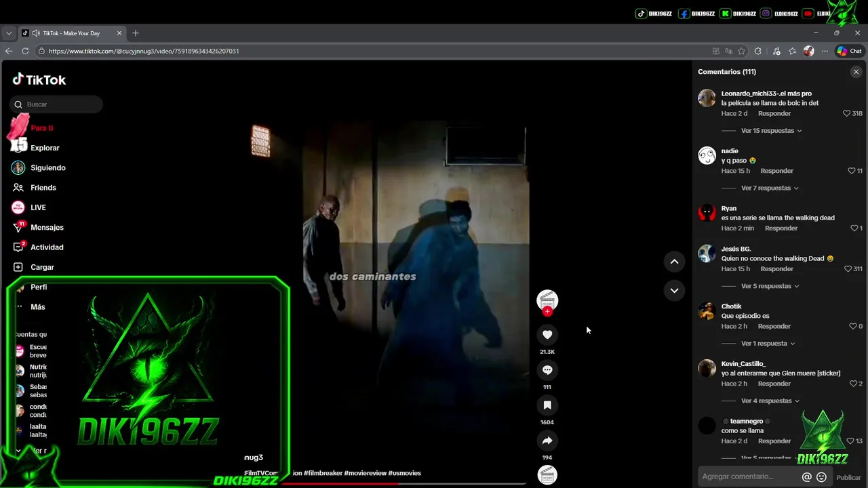The height and width of the screenshot is (488, 868).
Task: Click the TikTok logo
Action: [39, 79]
